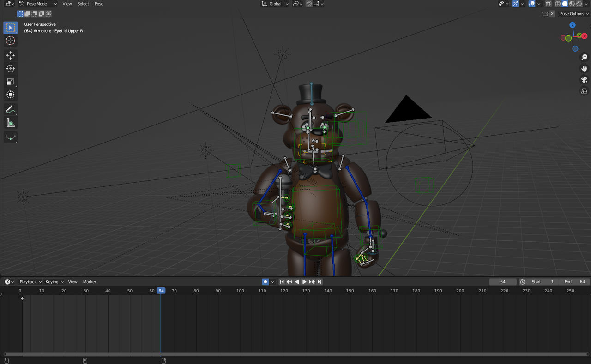Toggle preview range clock icon
Viewport: 591px width, 364px height.
[523, 282]
